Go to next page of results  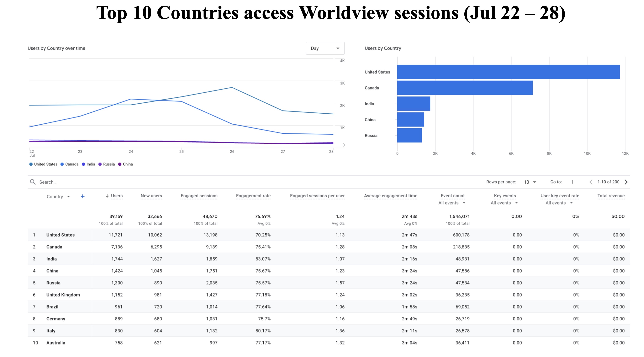[626, 182]
